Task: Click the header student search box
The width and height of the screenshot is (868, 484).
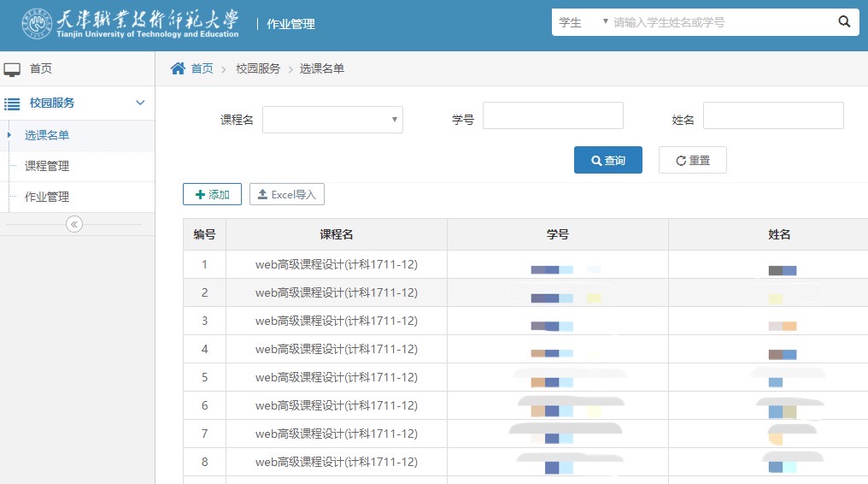Action: [x=718, y=22]
